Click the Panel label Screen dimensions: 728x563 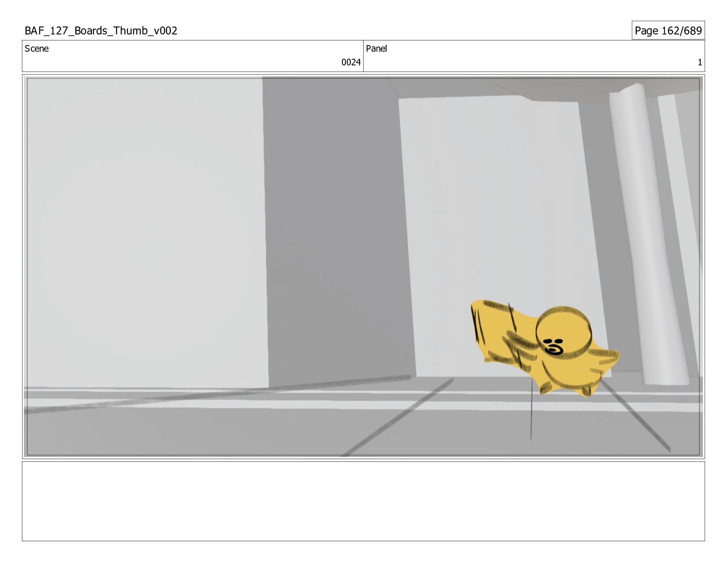(x=376, y=49)
